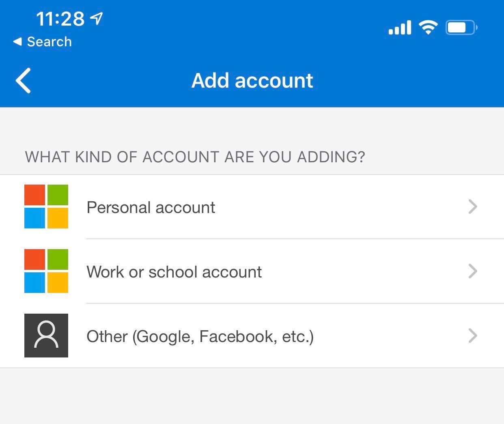Image resolution: width=504 pixels, height=424 pixels.
Task: Tap the 11:28 clock in the status bar
Action: tap(60, 19)
